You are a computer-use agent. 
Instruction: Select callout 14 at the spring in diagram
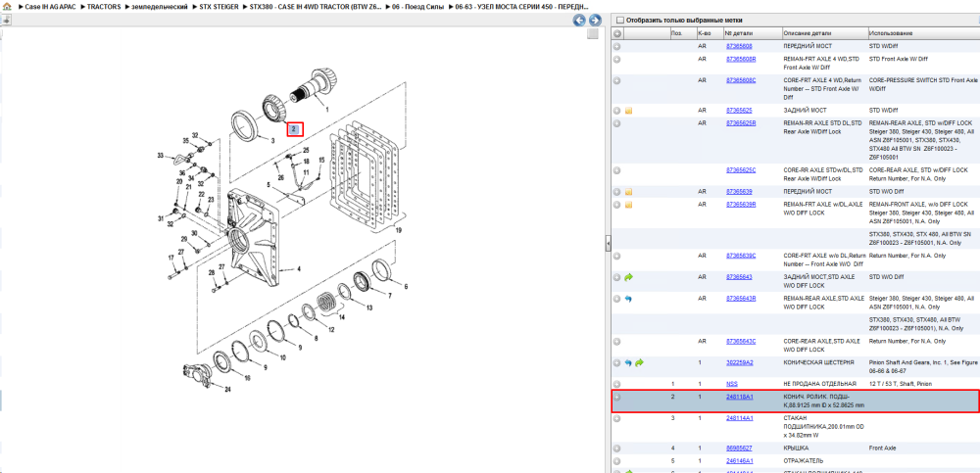(x=341, y=317)
